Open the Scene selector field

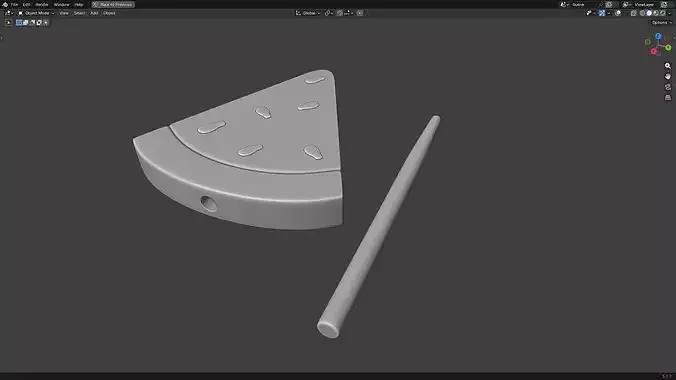tap(578, 4)
